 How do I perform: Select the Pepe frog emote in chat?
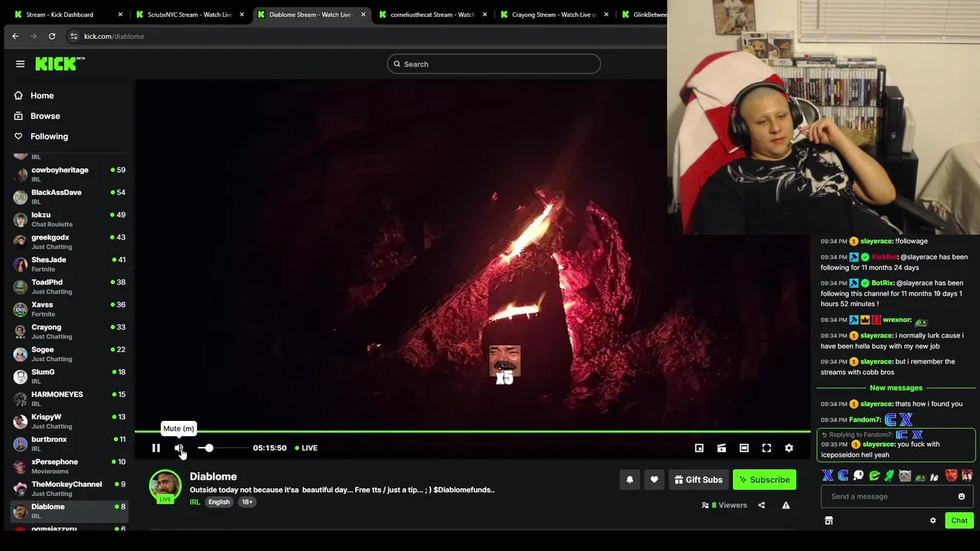pyautogui.click(x=920, y=477)
